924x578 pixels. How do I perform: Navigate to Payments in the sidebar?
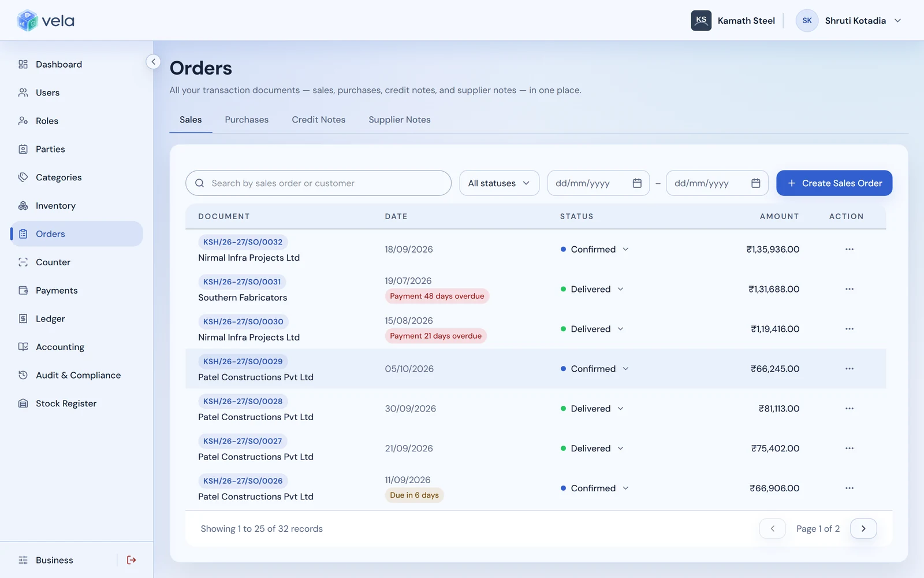point(76,291)
